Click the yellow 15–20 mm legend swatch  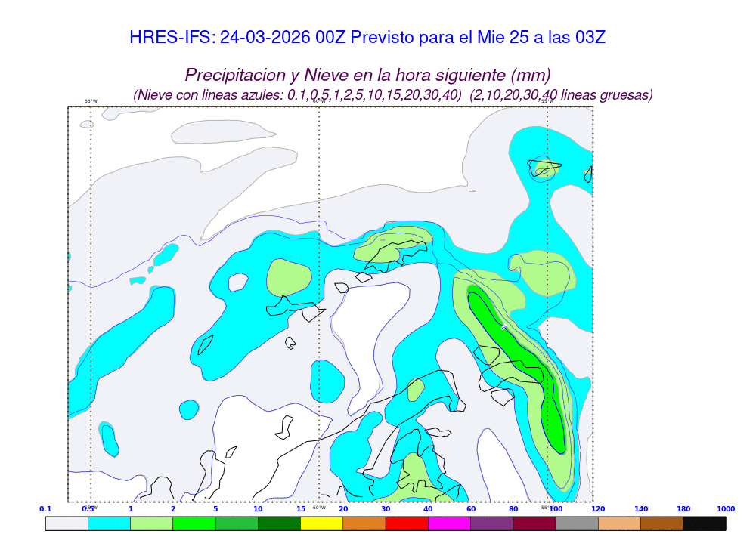coord(321,523)
